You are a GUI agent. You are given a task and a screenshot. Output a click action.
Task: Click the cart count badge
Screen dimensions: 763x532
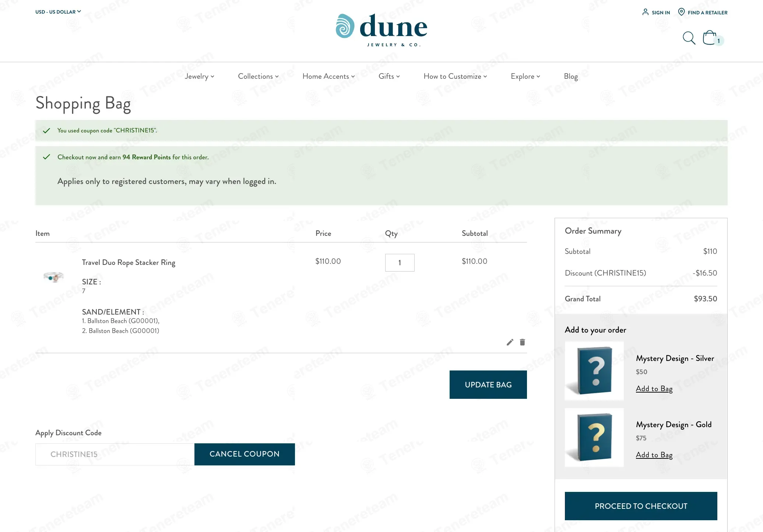718,41
